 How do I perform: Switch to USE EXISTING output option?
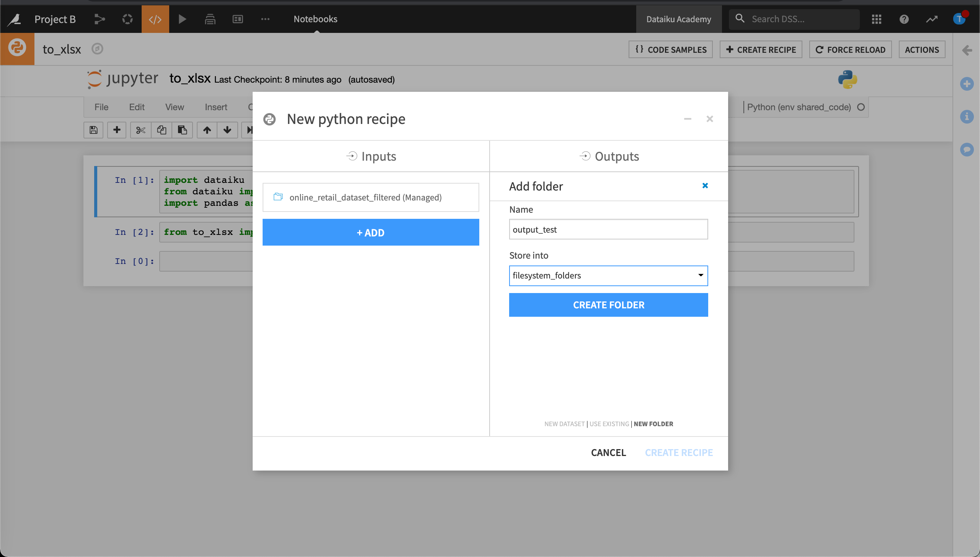(609, 424)
